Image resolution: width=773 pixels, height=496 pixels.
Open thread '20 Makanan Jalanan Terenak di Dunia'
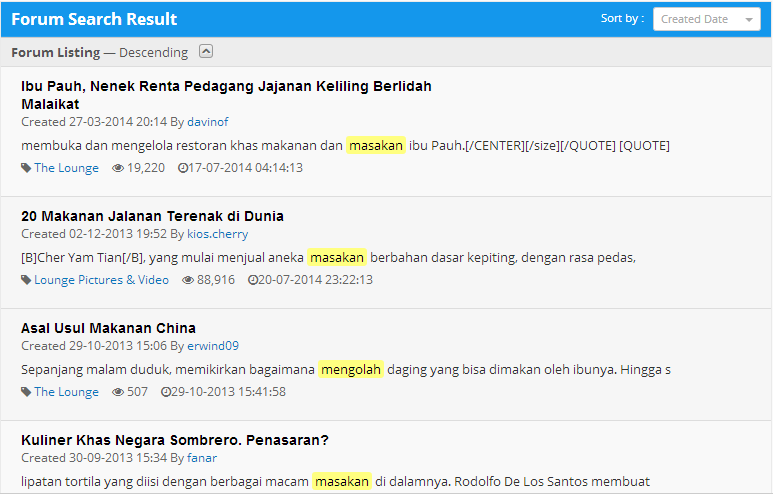pos(152,216)
